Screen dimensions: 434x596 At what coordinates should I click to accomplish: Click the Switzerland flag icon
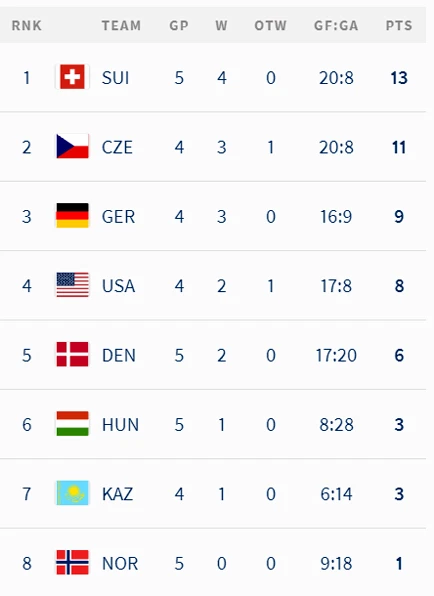[x=72, y=77]
